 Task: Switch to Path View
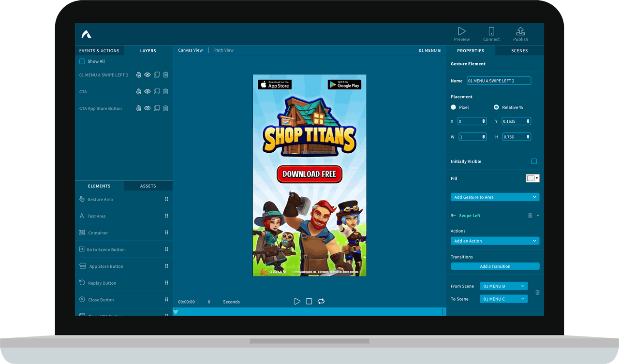tap(224, 50)
